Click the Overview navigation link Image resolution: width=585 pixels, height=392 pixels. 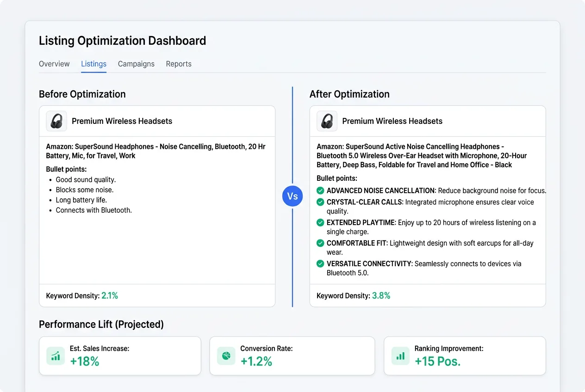coord(54,64)
